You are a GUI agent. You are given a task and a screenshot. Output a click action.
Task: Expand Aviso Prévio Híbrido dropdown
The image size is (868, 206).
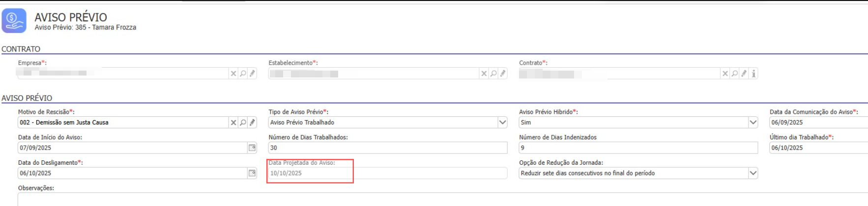[753, 123]
